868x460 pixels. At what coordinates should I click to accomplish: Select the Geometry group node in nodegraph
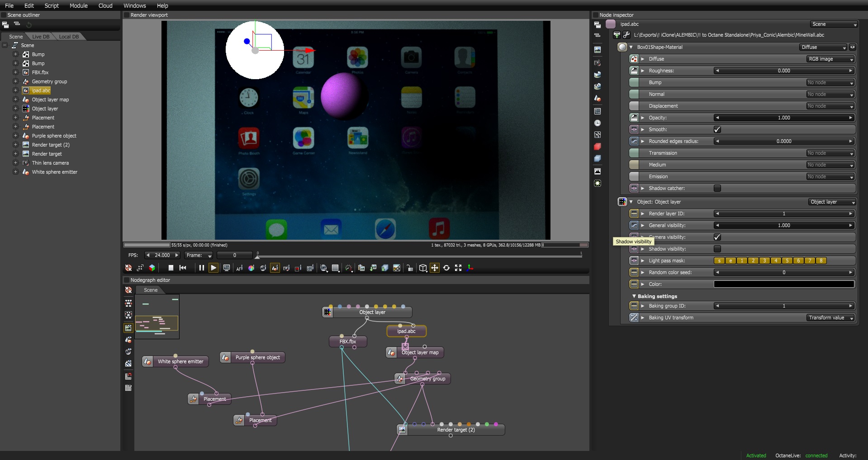(422, 379)
